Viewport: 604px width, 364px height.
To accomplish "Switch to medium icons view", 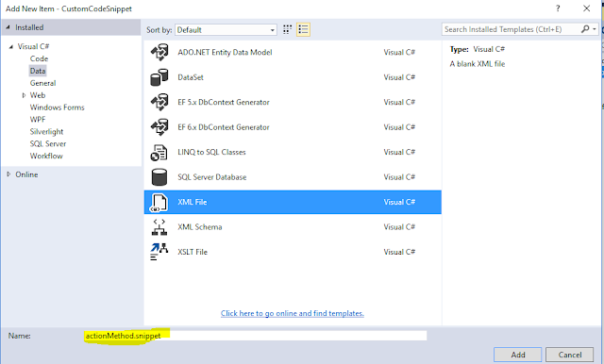I will (x=287, y=29).
